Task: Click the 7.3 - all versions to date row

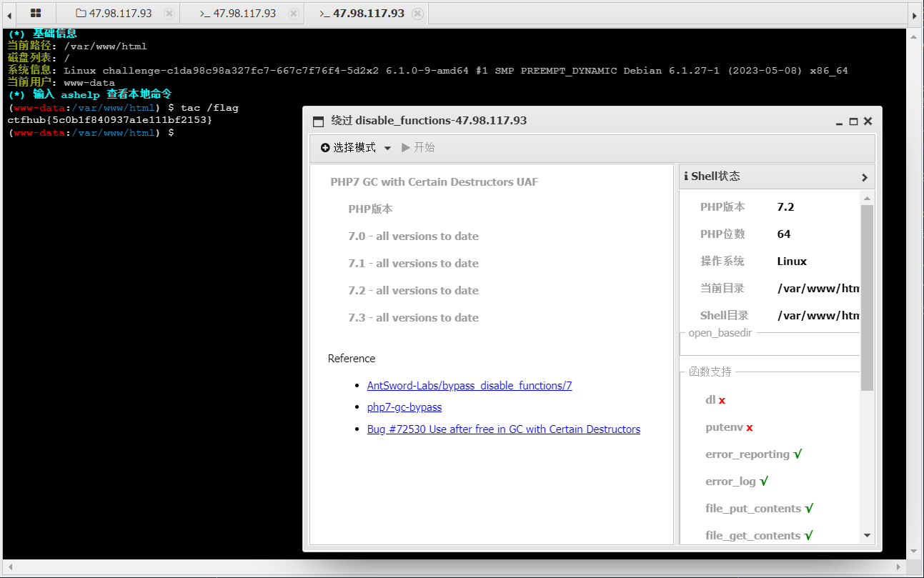Action: pos(414,318)
